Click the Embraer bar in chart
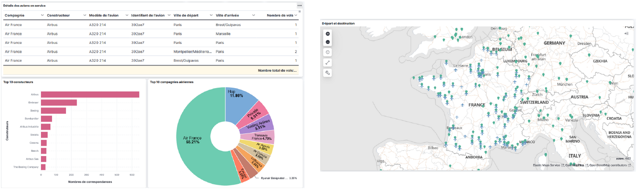 [x=58, y=103]
